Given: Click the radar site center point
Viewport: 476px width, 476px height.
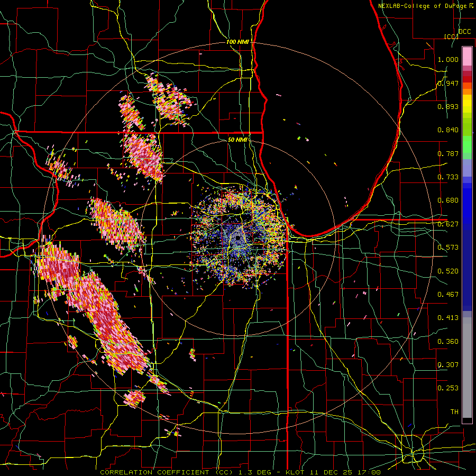Looking at the screenshot, I should click(x=238, y=239).
